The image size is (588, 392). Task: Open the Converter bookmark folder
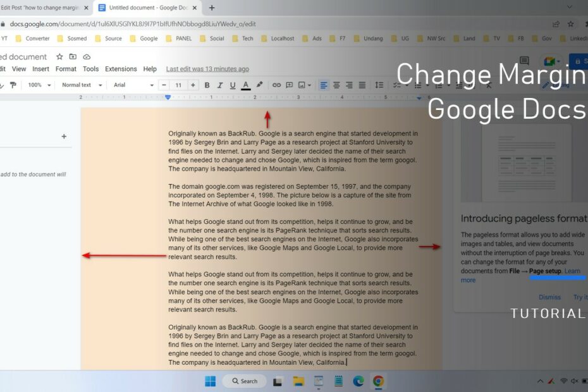pyautogui.click(x=32, y=39)
